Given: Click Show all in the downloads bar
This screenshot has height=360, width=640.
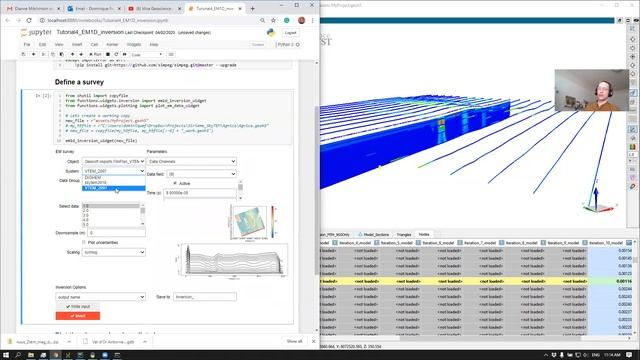Looking at the screenshot, I should (294, 341).
